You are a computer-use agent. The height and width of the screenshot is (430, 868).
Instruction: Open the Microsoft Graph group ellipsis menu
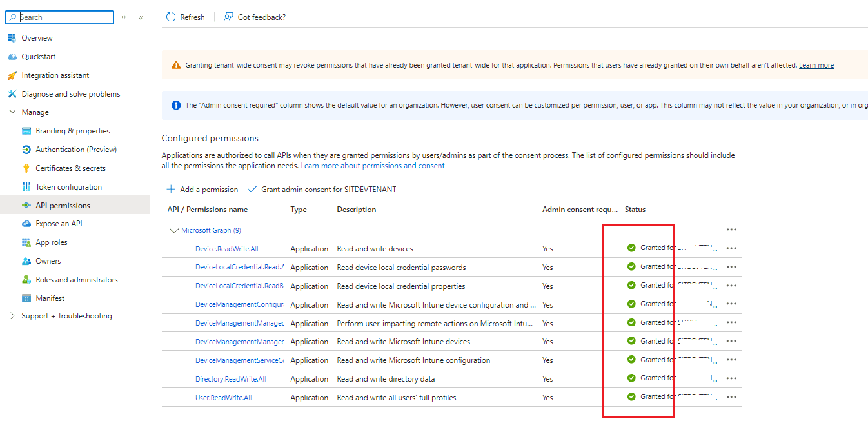731,230
